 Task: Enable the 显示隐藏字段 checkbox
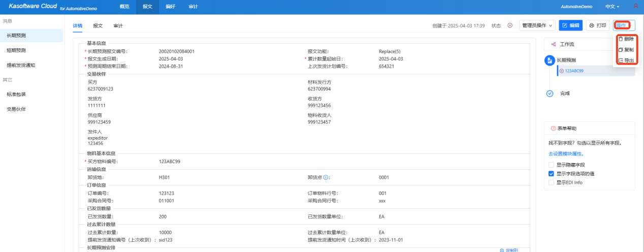(x=552, y=165)
